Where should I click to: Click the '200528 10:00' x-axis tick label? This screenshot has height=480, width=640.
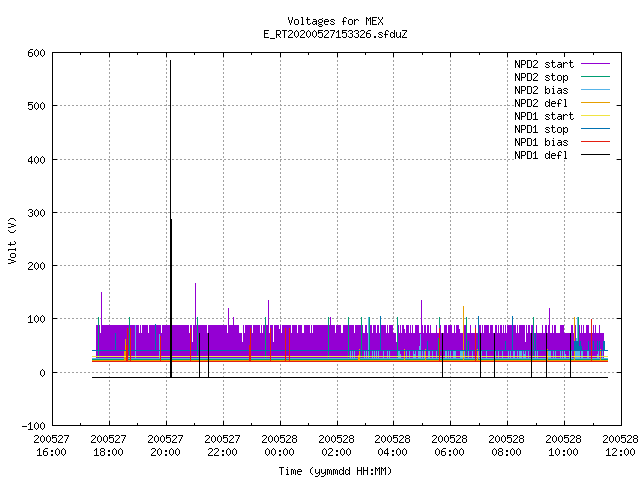(x=564, y=446)
